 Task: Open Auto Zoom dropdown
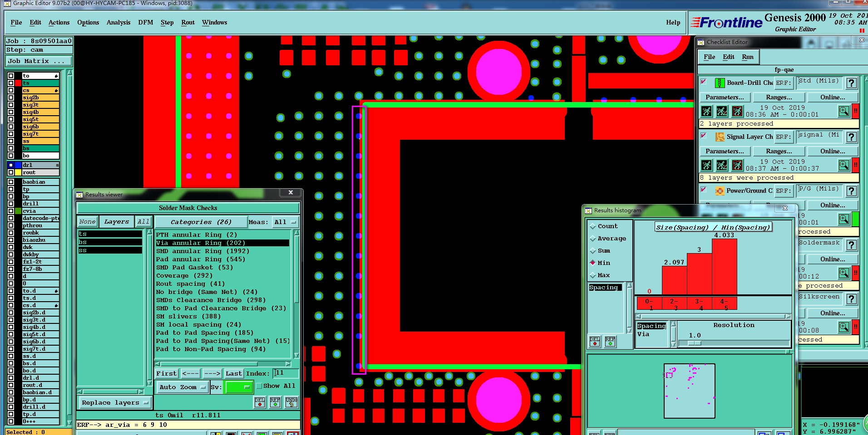coord(183,387)
